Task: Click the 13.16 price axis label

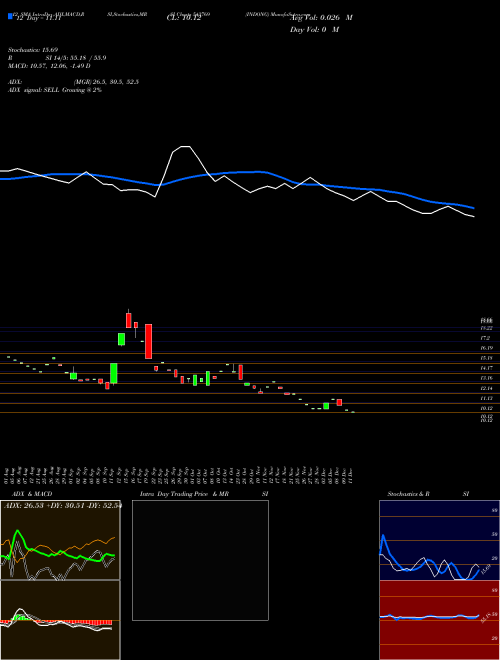Action: click(487, 378)
